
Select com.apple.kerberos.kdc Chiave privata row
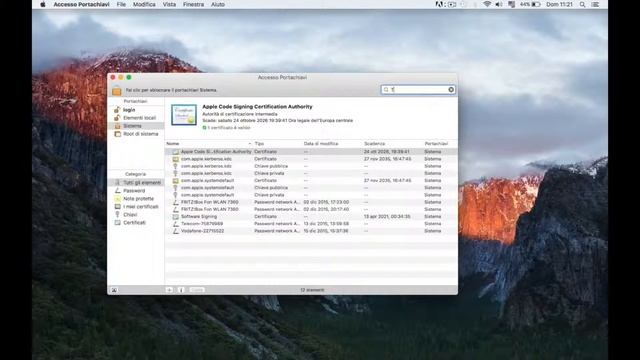[x=311, y=173]
